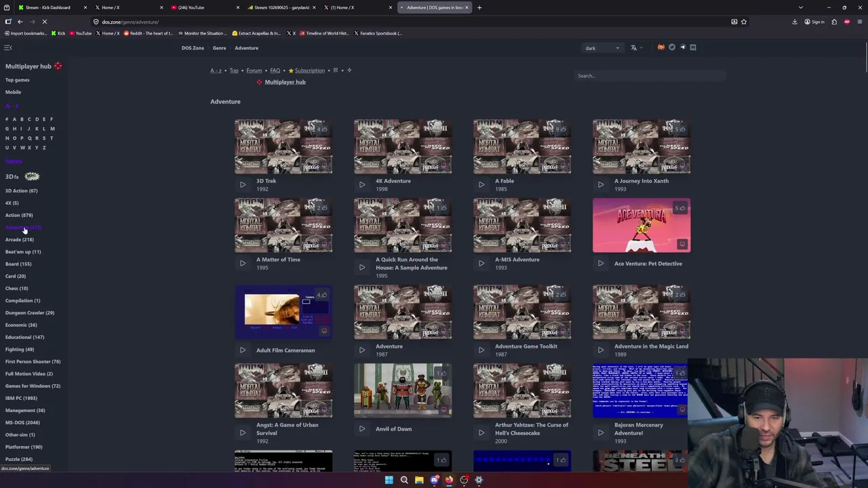Viewport: 868px width, 488px height.
Task: Open the chat icon beside Telegram
Action: click(x=692, y=47)
